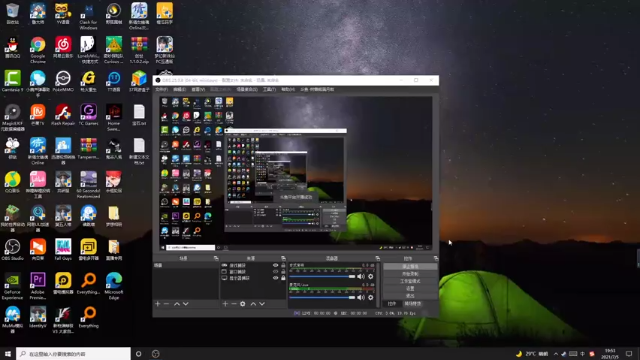
Task: Open the GeForce Experience desktop shortcut
Action: (12, 285)
